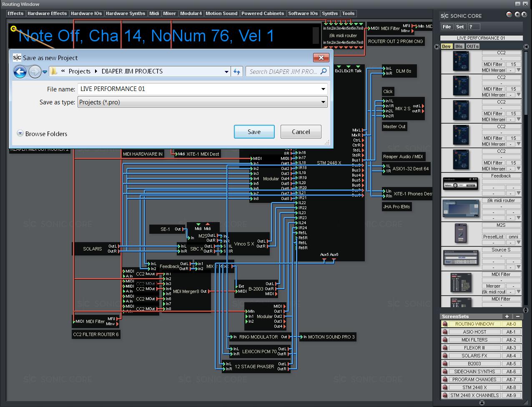The height and width of the screenshot is (407, 532).
Task: Refresh the DIAPER JIM PROJECTS folder view
Action: point(237,71)
